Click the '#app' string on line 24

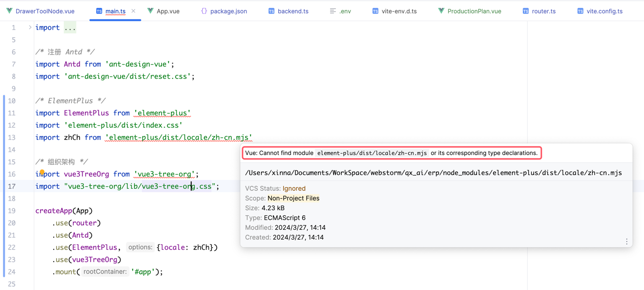coord(143,272)
